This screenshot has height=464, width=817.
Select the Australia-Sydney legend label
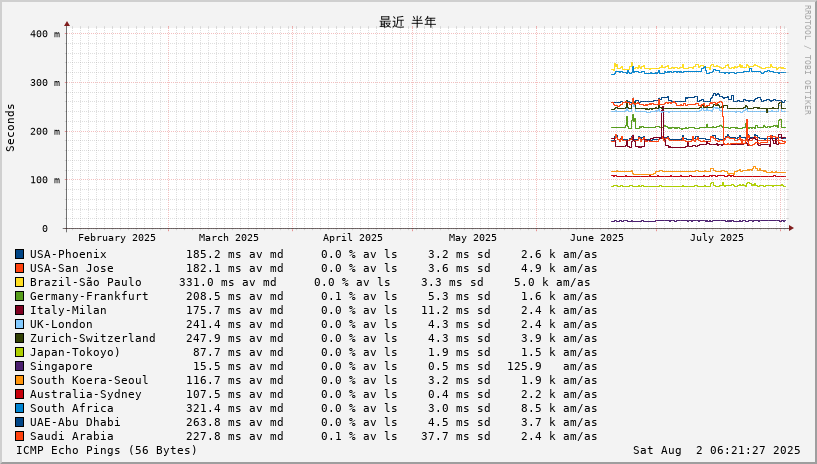click(x=85, y=395)
